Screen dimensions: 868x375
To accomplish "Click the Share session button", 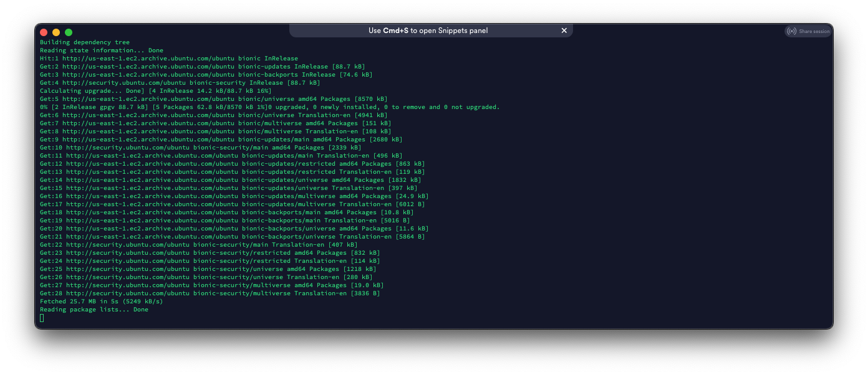I will click(x=808, y=31).
